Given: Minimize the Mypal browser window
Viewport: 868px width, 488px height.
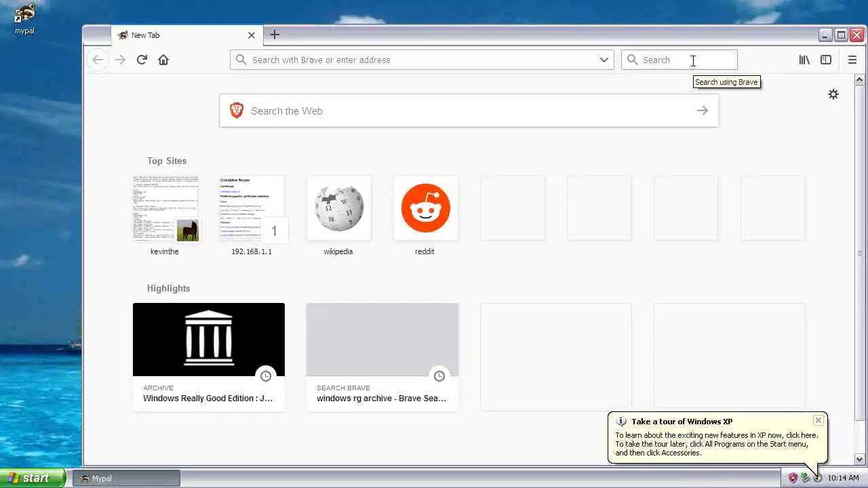Looking at the screenshot, I should point(825,35).
